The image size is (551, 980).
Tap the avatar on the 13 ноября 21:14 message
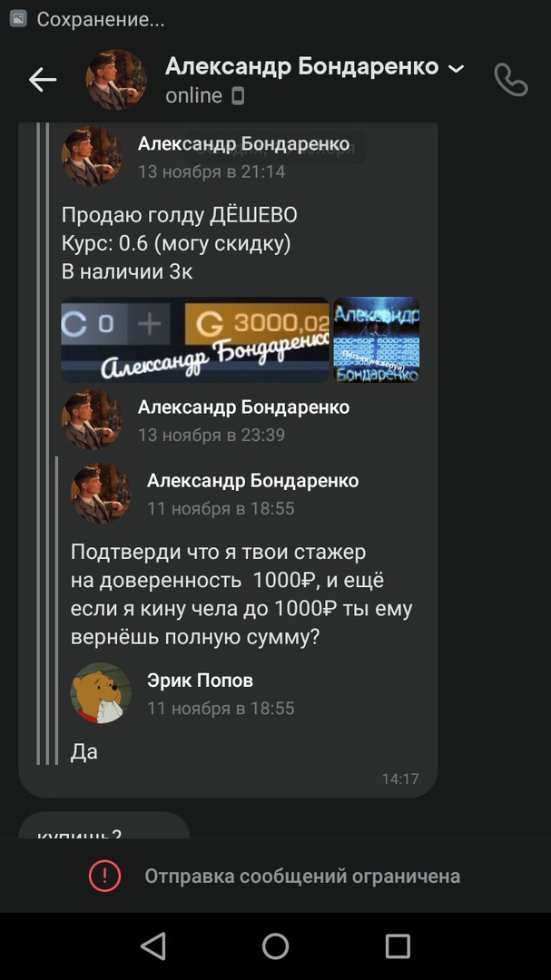(x=92, y=156)
